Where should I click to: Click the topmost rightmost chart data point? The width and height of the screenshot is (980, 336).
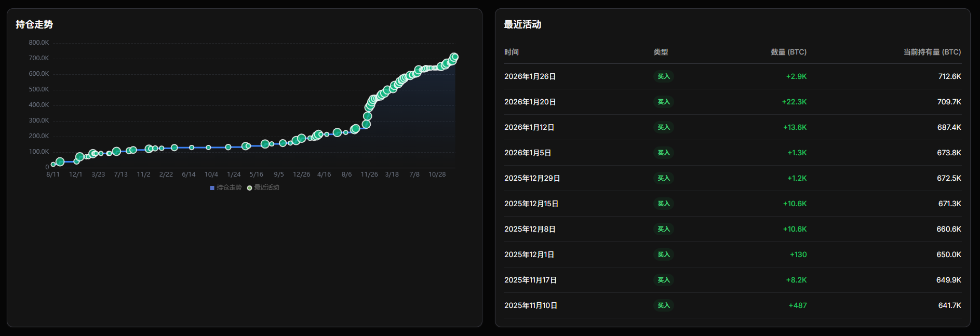pos(454,57)
